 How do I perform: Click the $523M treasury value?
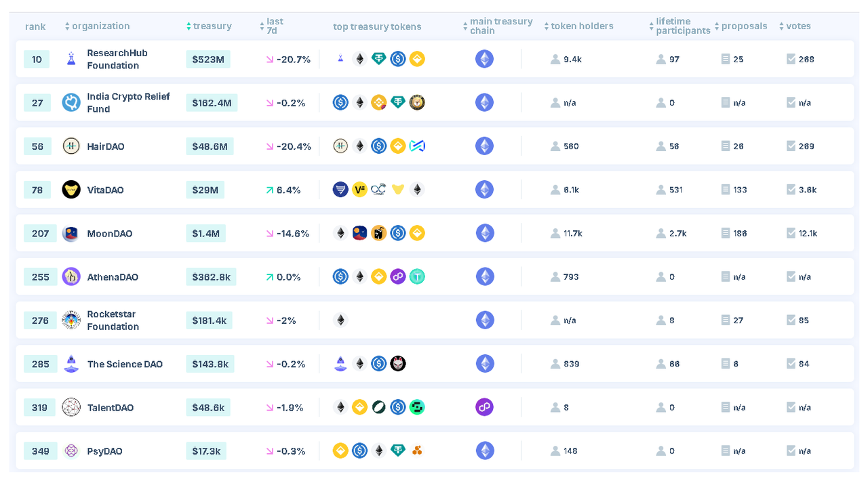(208, 59)
